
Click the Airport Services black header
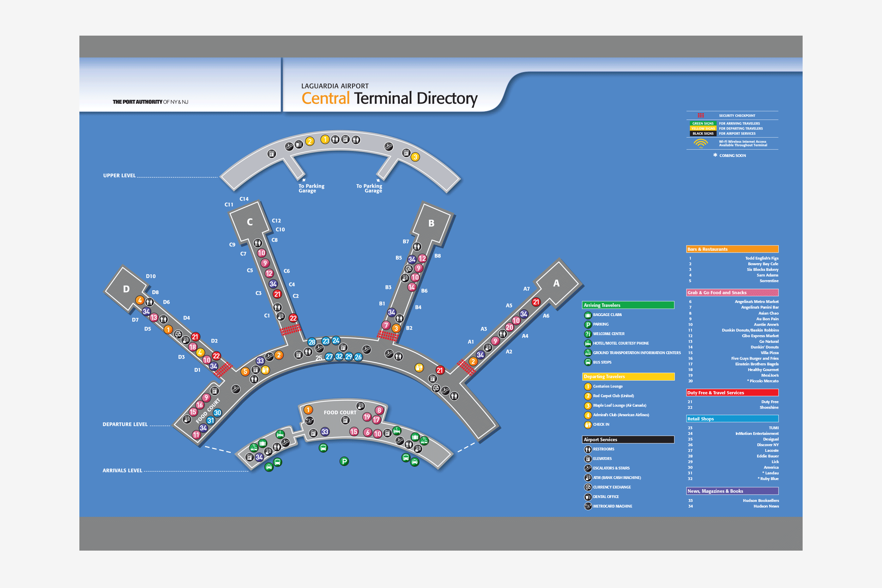point(628,440)
